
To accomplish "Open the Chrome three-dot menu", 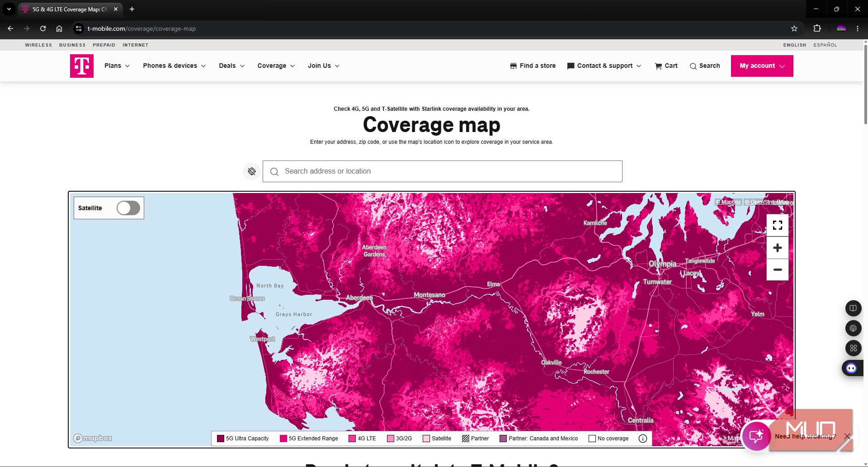I will (858, 28).
